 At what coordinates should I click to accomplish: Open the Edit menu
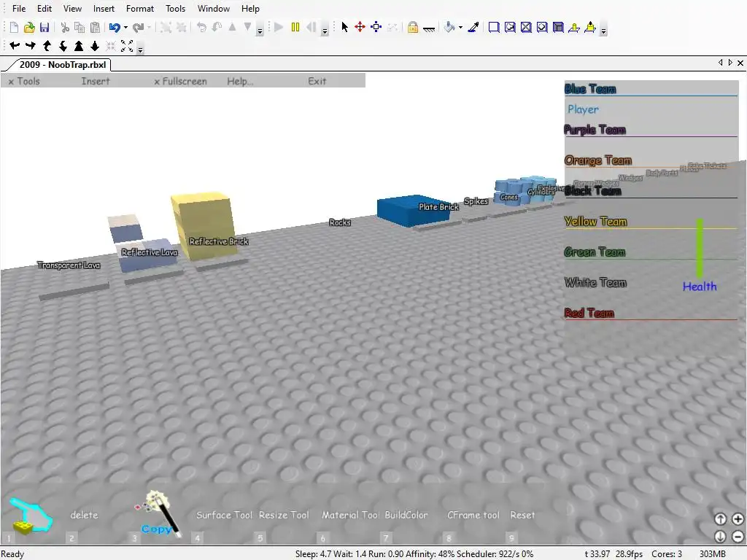tap(44, 9)
